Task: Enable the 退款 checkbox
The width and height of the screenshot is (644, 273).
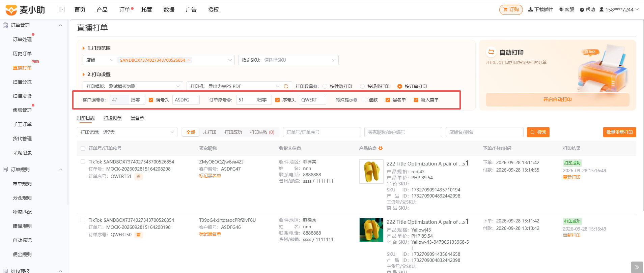Action: tap(364, 100)
